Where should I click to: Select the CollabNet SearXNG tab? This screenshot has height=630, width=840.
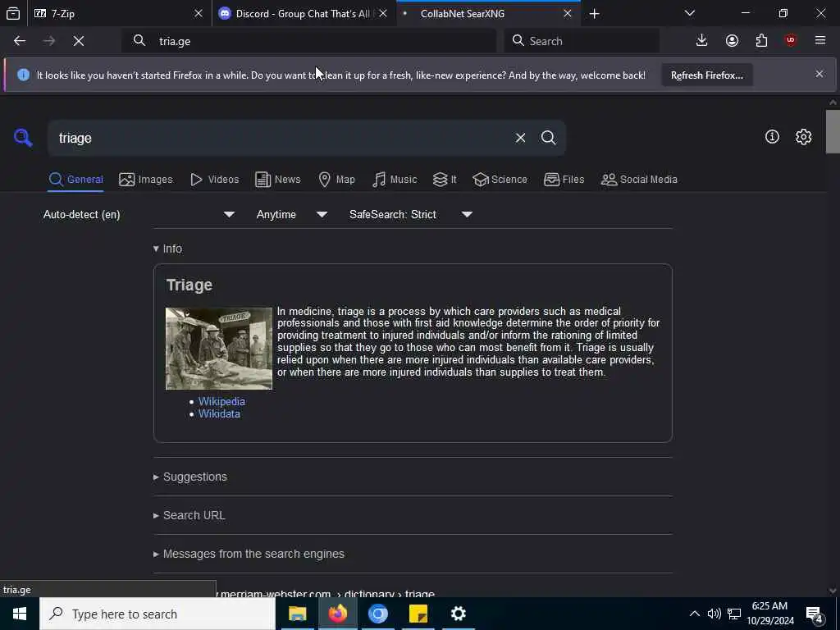point(489,13)
